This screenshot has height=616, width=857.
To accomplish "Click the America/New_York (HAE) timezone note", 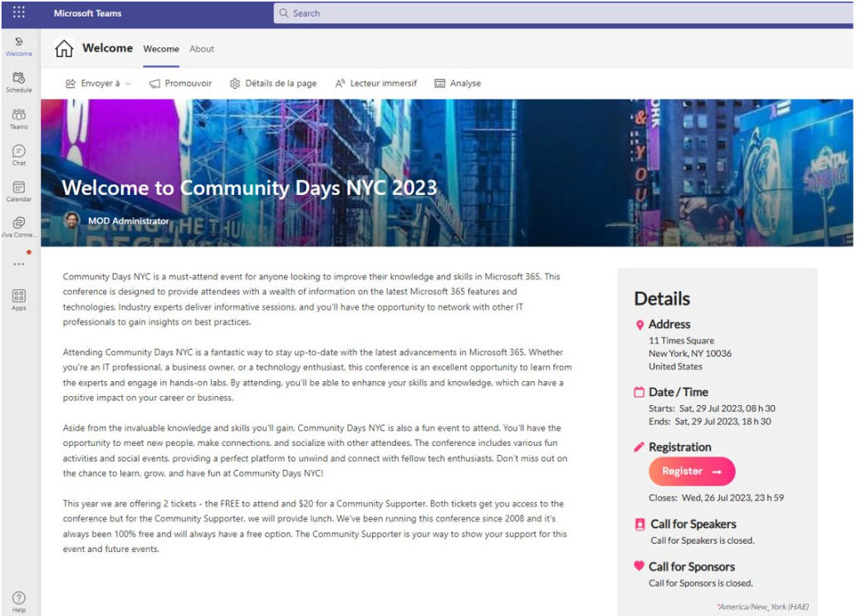I will [763, 607].
